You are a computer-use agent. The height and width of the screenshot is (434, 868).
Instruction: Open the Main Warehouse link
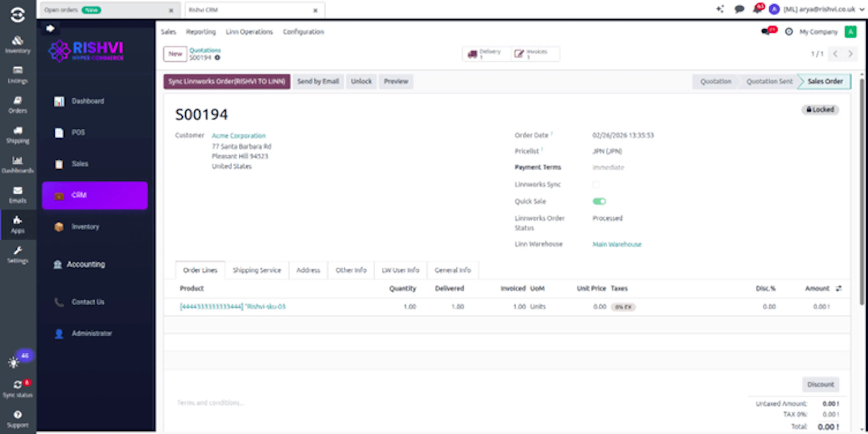pos(617,244)
